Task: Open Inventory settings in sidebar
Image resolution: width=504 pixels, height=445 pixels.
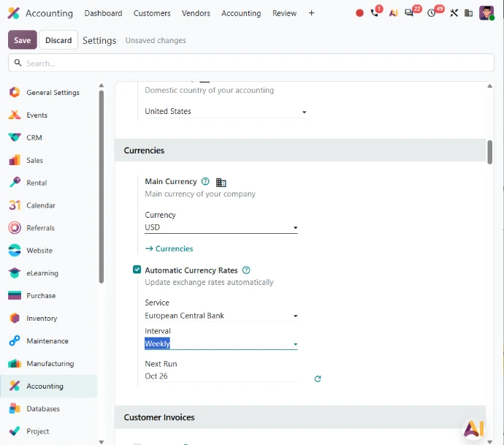Action: click(x=48, y=319)
